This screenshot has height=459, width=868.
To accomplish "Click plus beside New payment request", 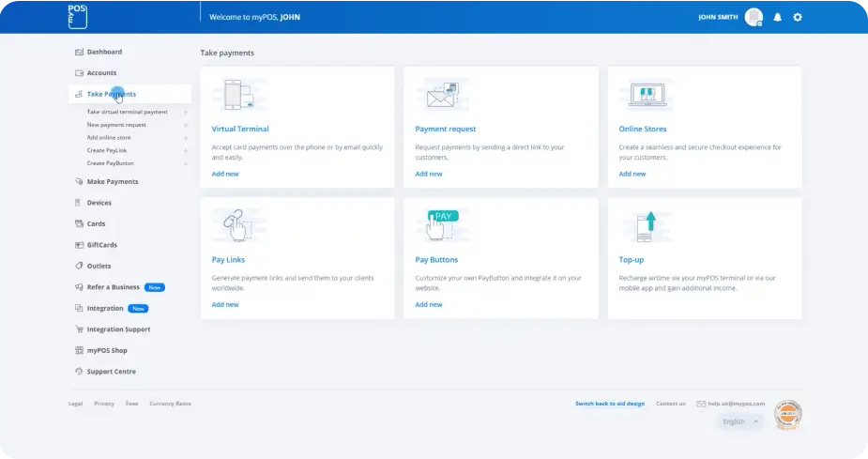I will point(186,125).
